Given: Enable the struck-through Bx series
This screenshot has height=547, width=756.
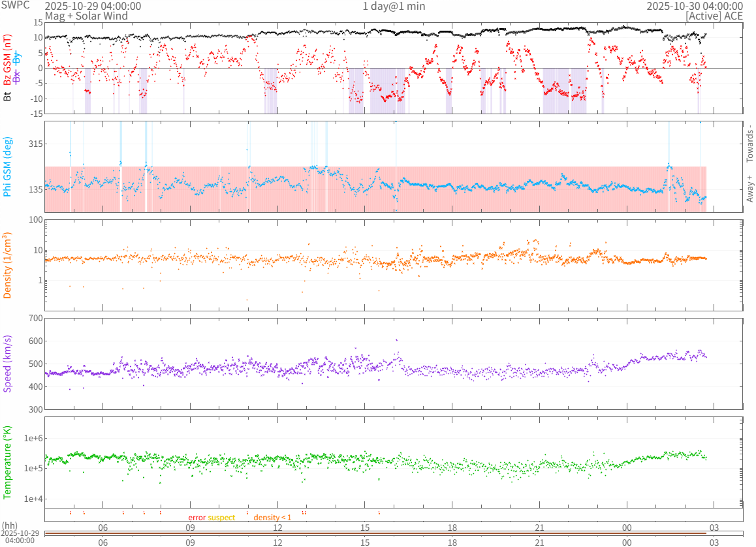Looking at the screenshot, I should [x=18, y=76].
